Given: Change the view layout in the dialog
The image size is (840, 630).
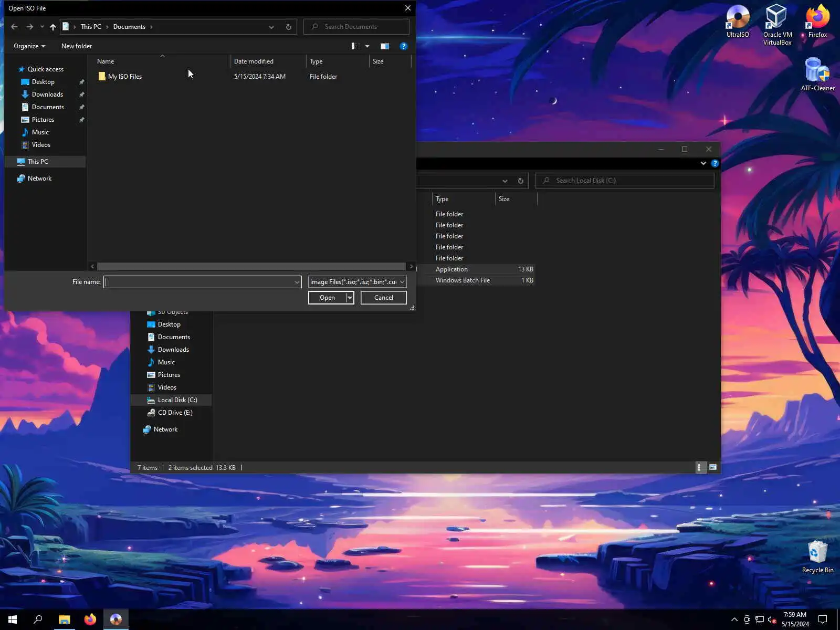Looking at the screenshot, I should point(356,46).
